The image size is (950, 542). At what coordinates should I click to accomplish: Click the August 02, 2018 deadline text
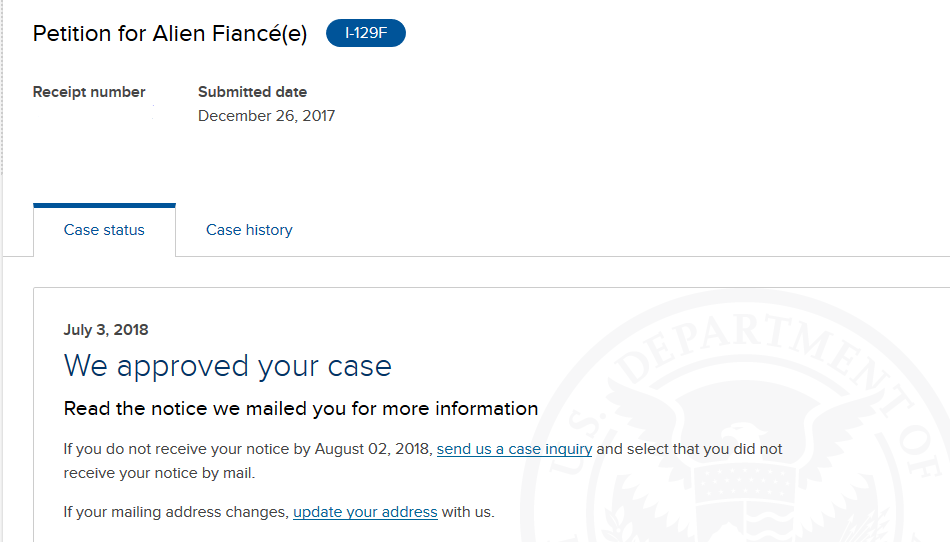click(x=371, y=449)
